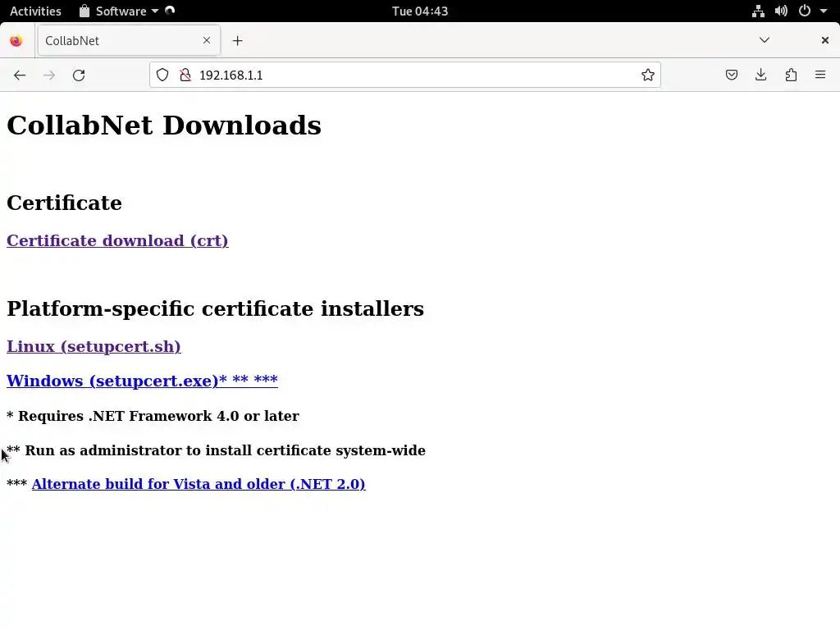
Task: Save page to Pocket
Action: click(x=732, y=75)
